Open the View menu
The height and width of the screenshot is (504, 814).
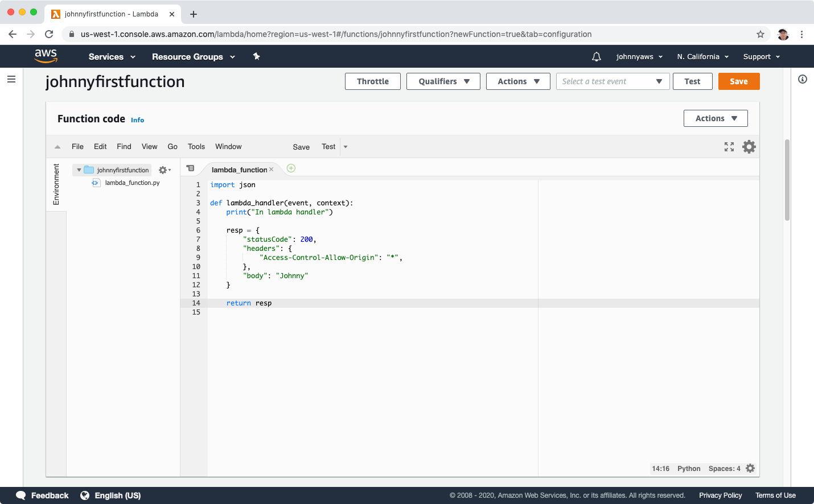(x=150, y=147)
